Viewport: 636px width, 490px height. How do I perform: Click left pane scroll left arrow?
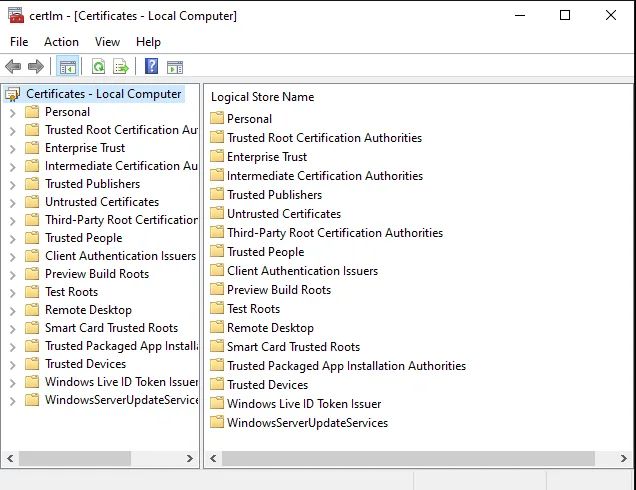(x=10, y=458)
